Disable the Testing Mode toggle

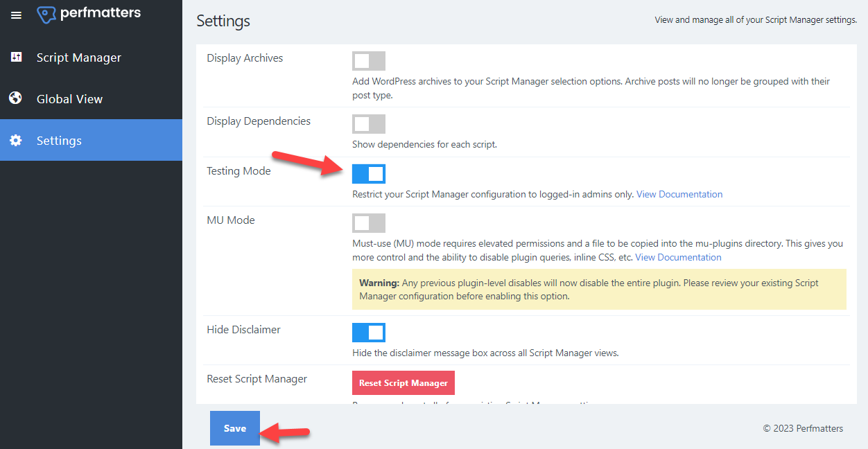(x=368, y=174)
